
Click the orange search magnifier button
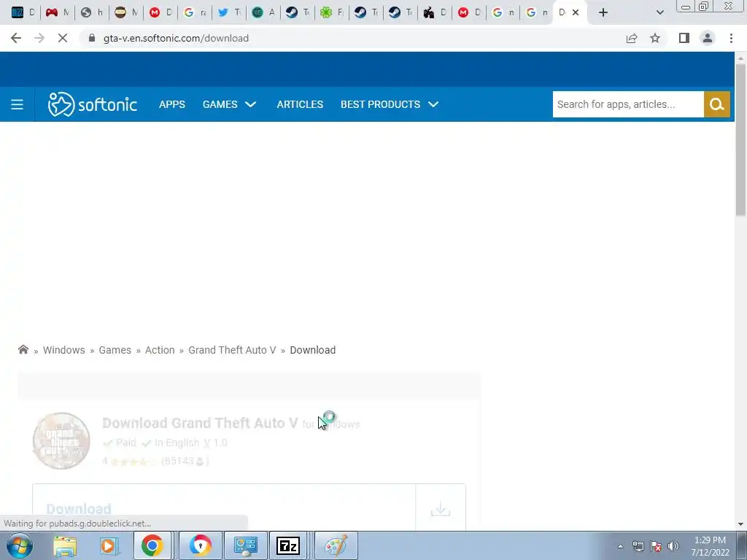[x=716, y=104]
